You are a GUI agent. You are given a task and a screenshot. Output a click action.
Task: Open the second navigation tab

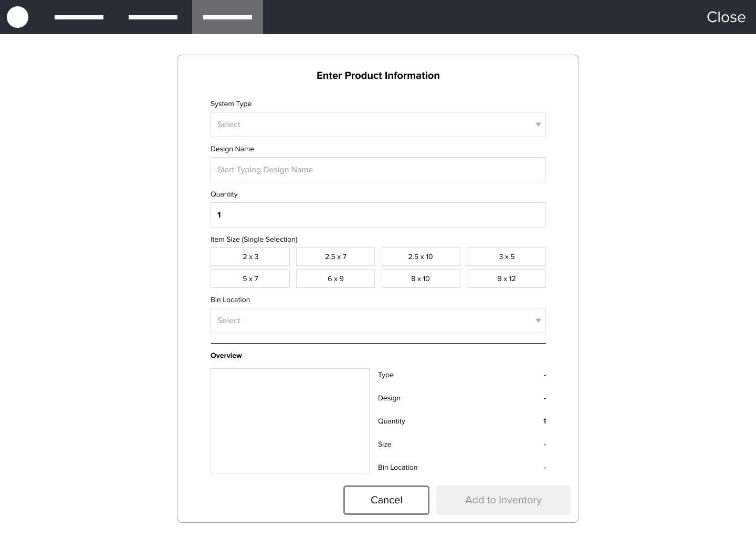[153, 17]
